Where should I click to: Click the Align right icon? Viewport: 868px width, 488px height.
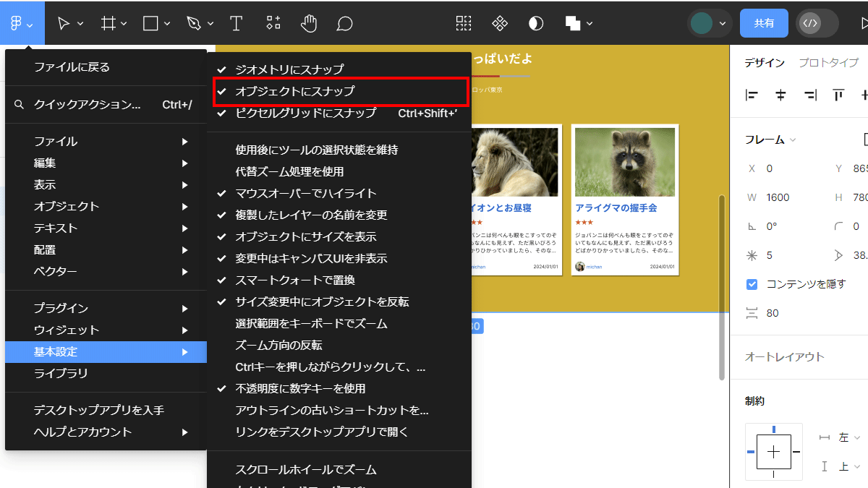click(810, 95)
